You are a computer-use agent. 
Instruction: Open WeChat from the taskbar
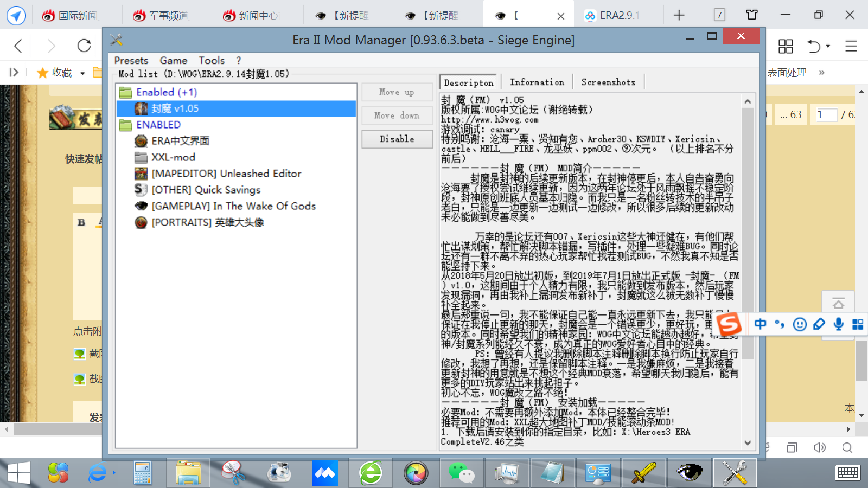(461, 473)
